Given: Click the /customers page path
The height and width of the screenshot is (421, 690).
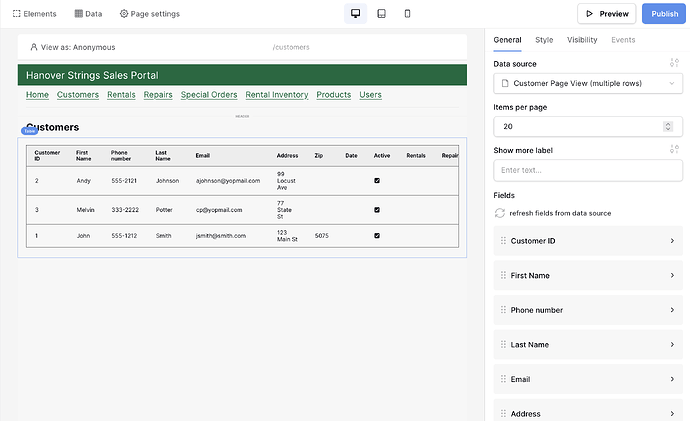Looking at the screenshot, I should click(x=291, y=47).
